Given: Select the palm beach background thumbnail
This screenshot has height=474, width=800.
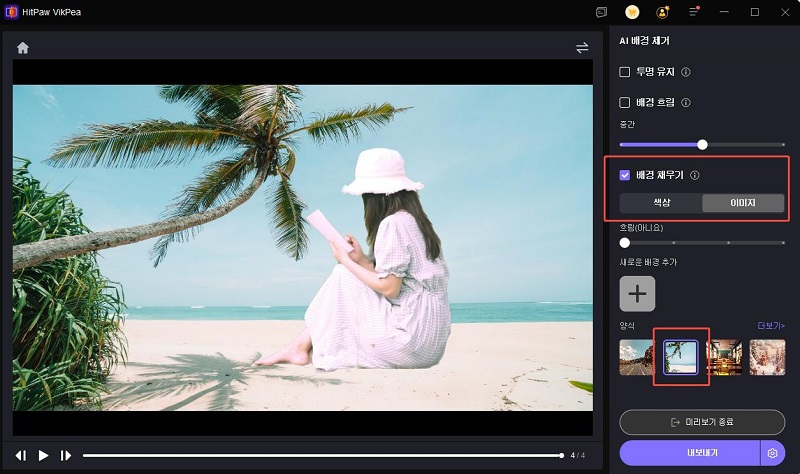Looking at the screenshot, I should (x=680, y=357).
